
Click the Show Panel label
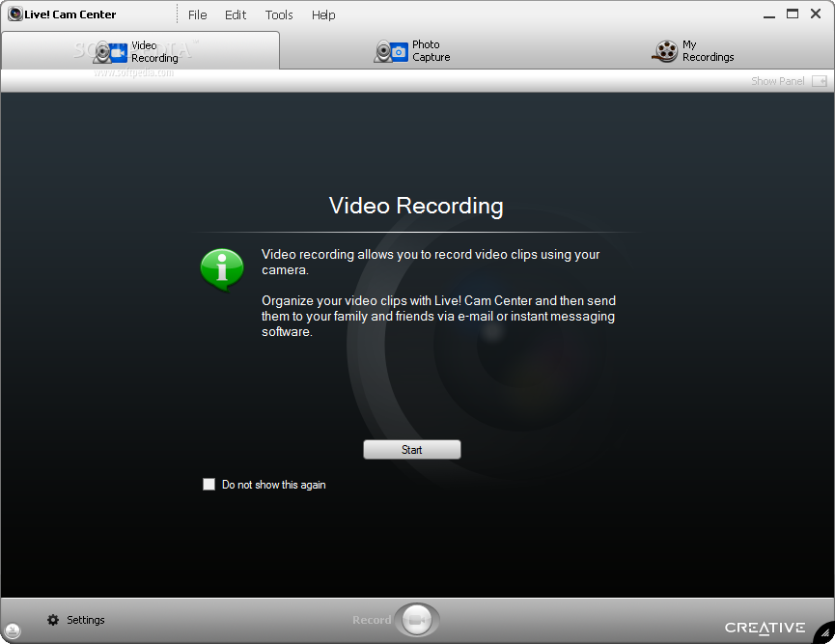coord(777,81)
